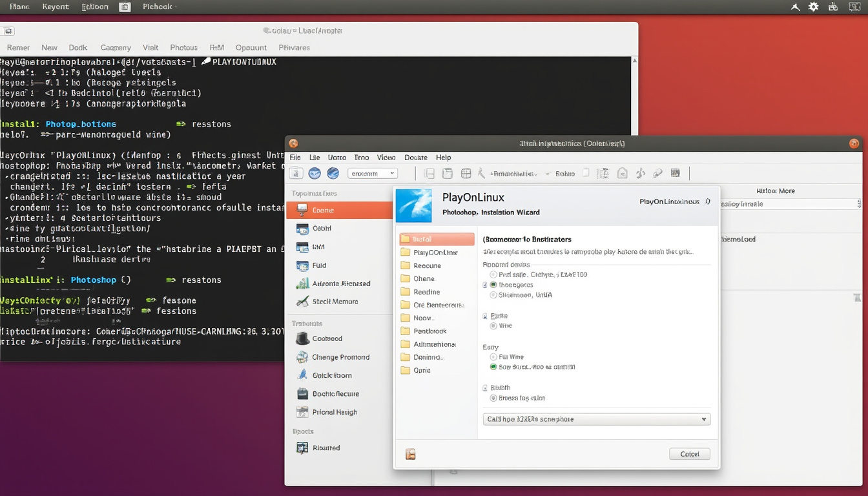The image size is (868, 496).
Task: Click the gear icon in the system tray
Action: click(x=814, y=6)
